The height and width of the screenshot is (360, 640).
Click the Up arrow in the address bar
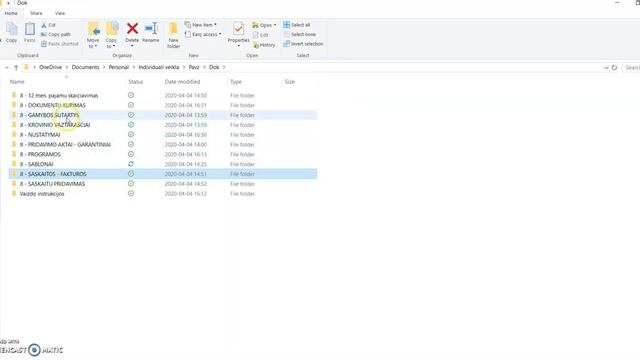coord(16,67)
